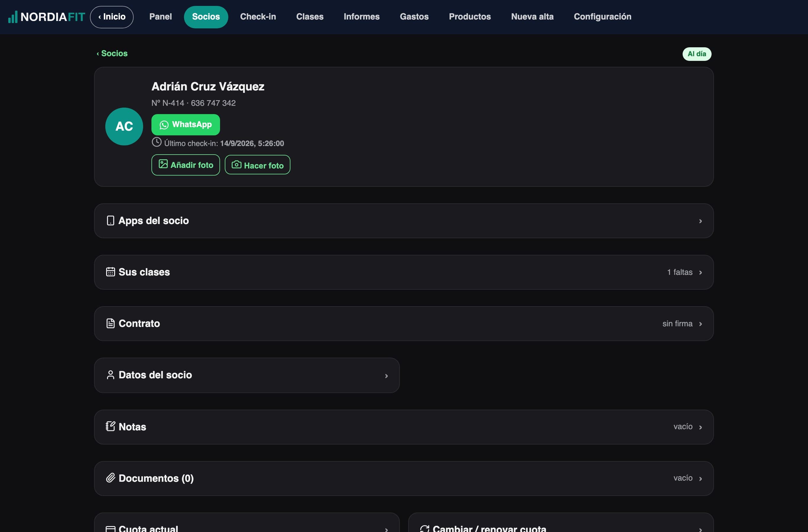Click the picture icon in Añadir foto
Screen dimensions: 808x532
click(x=163, y=164)
